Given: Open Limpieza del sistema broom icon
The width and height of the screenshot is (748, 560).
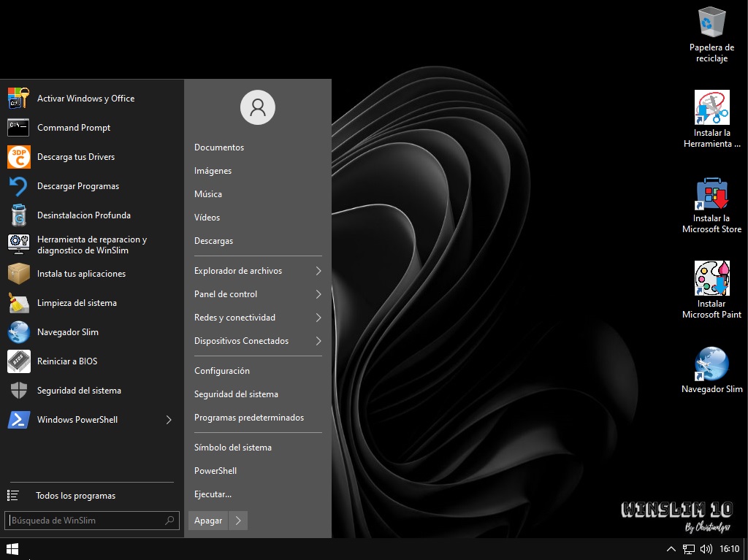Looking at the screenshot, I should click(x=18, y=303).
